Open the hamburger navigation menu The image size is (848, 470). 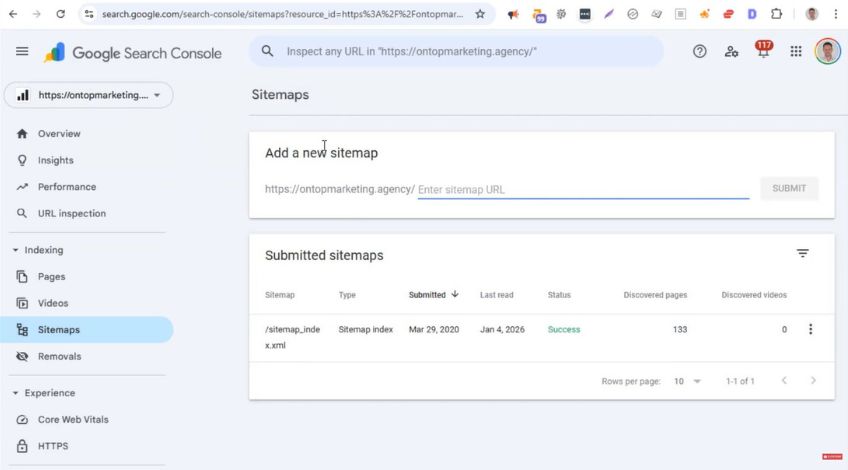[x=22, y=51]
